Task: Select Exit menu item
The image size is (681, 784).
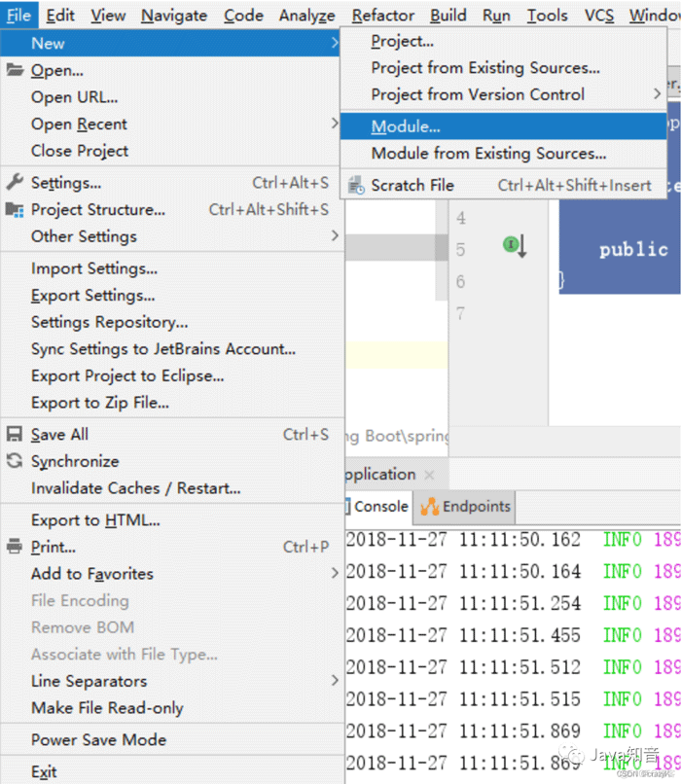Action: (x=172, y=771)
